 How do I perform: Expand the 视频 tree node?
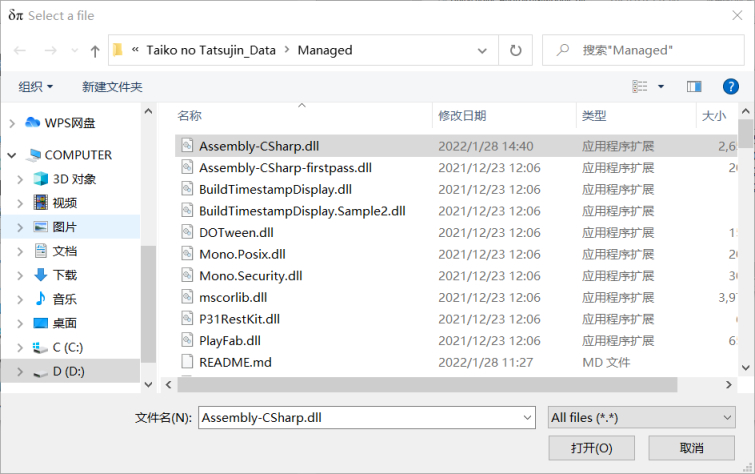tap(20, 203)
